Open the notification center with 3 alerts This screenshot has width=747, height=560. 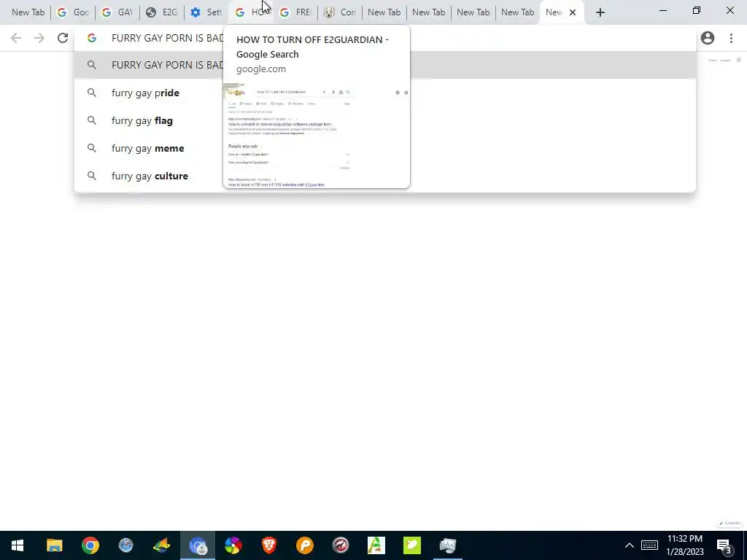pos(724,545)
